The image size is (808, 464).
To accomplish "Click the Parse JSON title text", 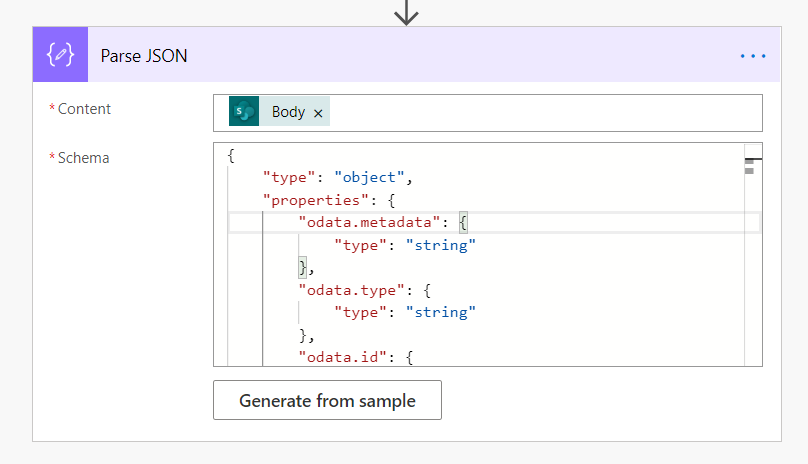I will [x=144, y=56].
